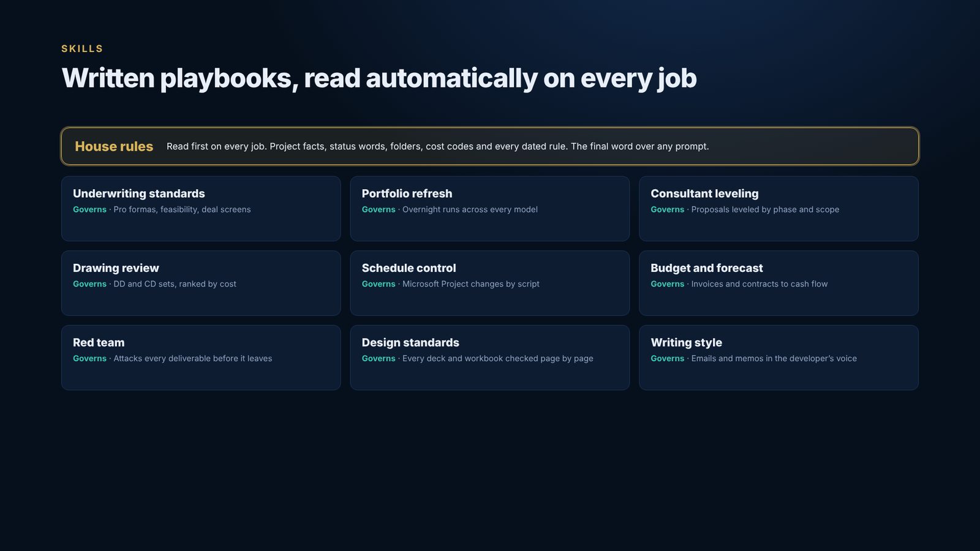Open the House rules banner
This screenshot has height=551, width=980.
490,146
